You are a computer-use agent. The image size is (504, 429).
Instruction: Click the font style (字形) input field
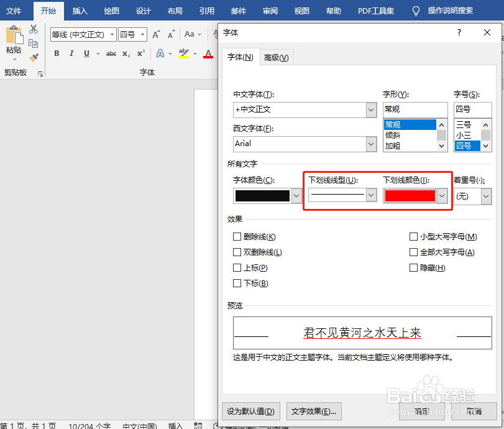pyautogui.click(x=415, y=109)
